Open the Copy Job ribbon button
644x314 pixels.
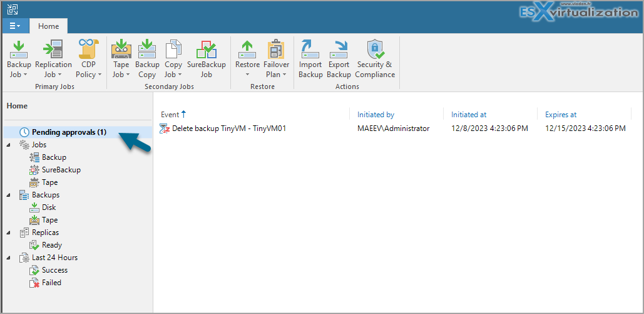(x=173, y=59)
